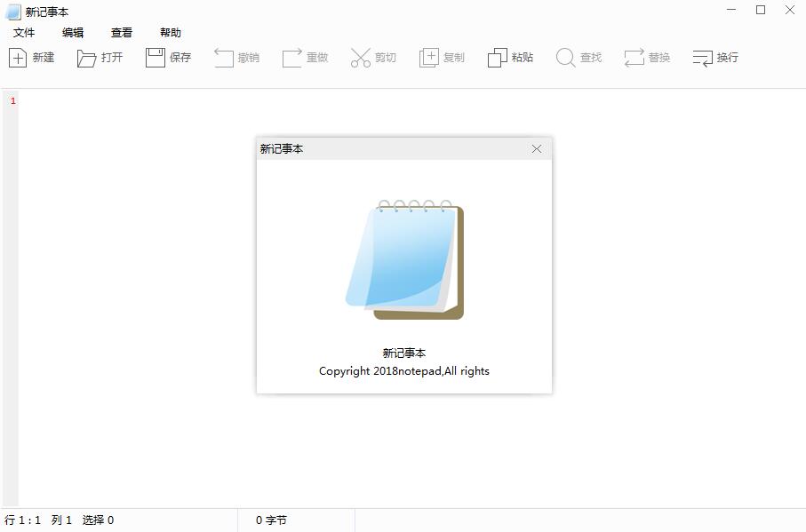Open the 帮助 menu
The height and width of the screenshot is (532, 806).
point(171,32)
